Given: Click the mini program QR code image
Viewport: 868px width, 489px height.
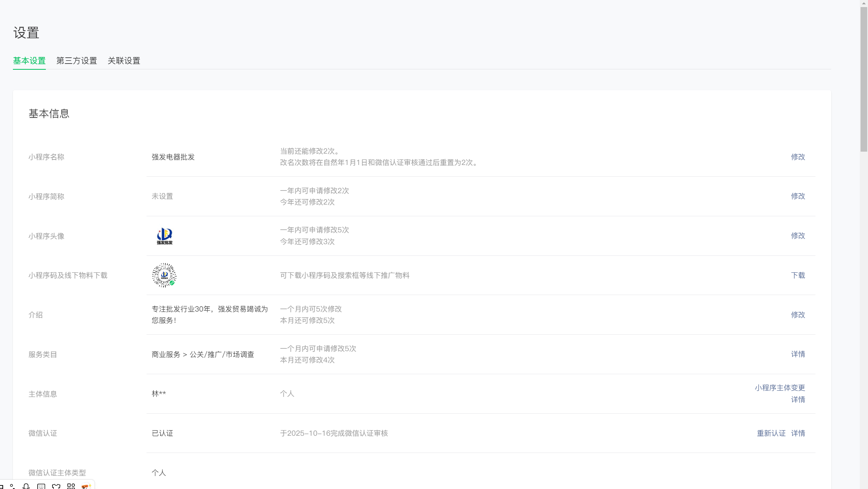Looking at the screenshot, I should tap(164, 275).
